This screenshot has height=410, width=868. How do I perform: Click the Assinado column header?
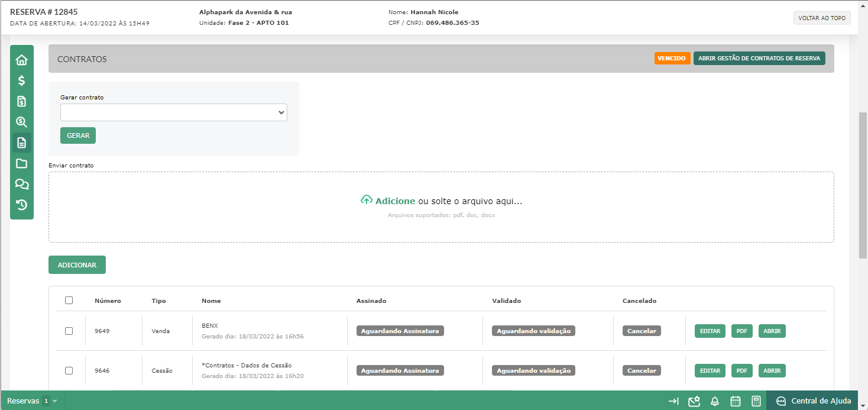[x=371, y=301]
